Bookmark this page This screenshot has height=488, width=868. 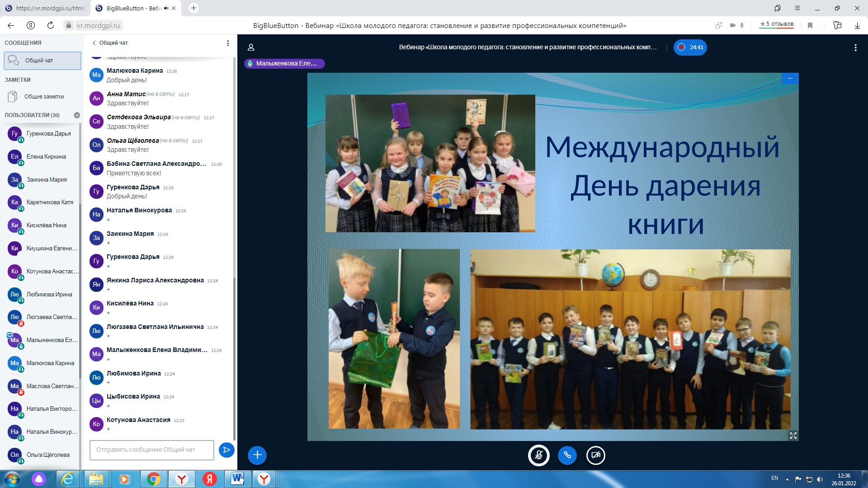tap(810, 26)
